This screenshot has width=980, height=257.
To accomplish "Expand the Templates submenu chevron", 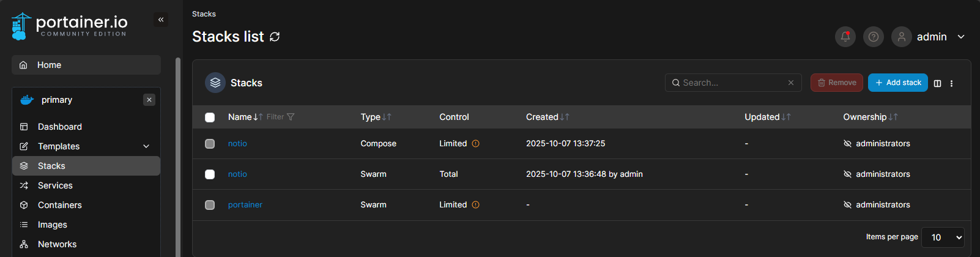I will click(146, 146).
